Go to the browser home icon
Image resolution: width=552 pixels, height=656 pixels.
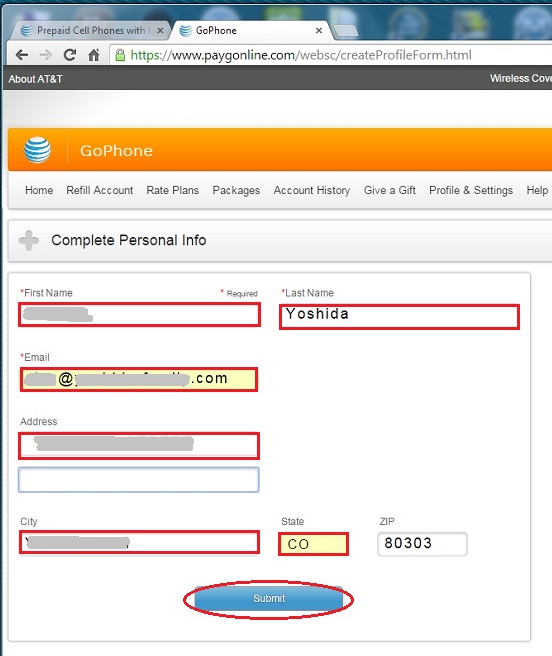(x=94, y=55)
